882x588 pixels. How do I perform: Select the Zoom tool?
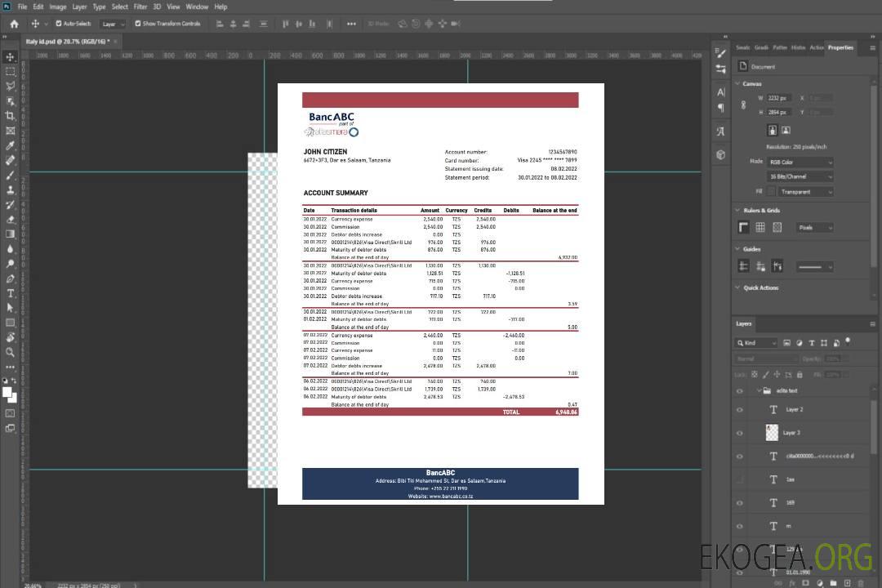[x=11, y=352]
